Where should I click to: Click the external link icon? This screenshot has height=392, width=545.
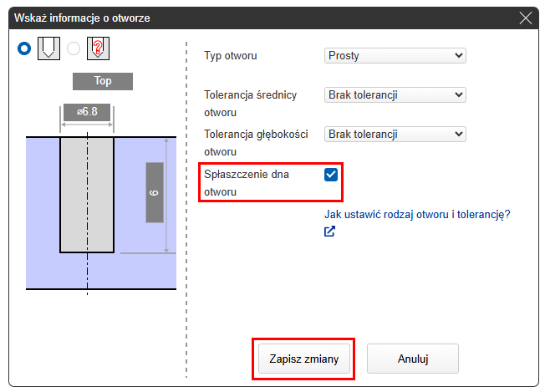click(329, 232)
